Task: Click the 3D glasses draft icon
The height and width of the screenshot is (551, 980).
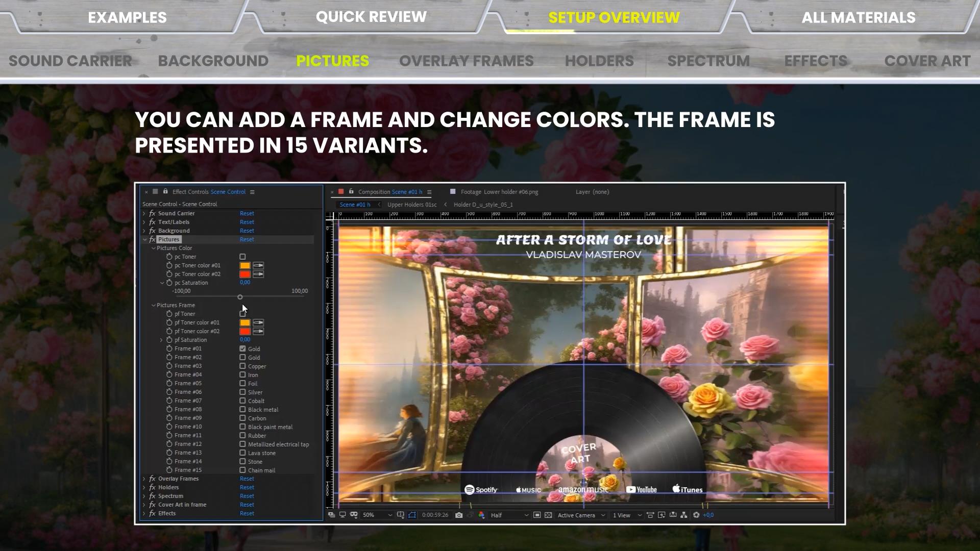Action: (x=354, y=515)
